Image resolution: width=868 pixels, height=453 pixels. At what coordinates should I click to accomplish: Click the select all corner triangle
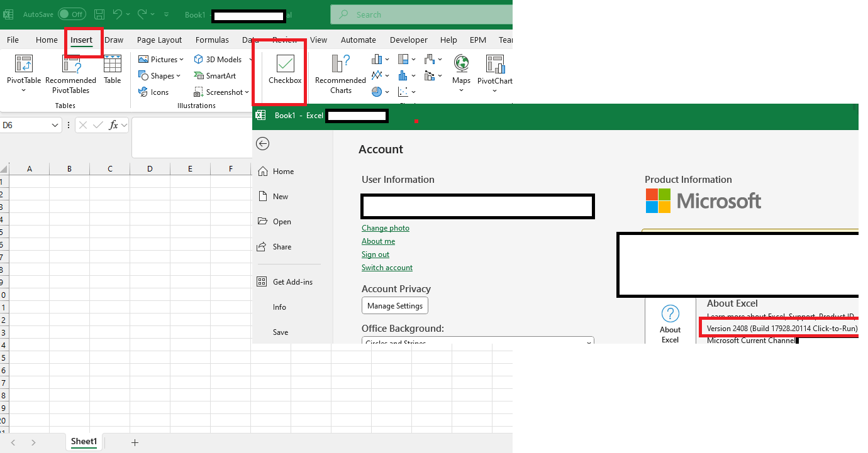[x=4, y=169]
